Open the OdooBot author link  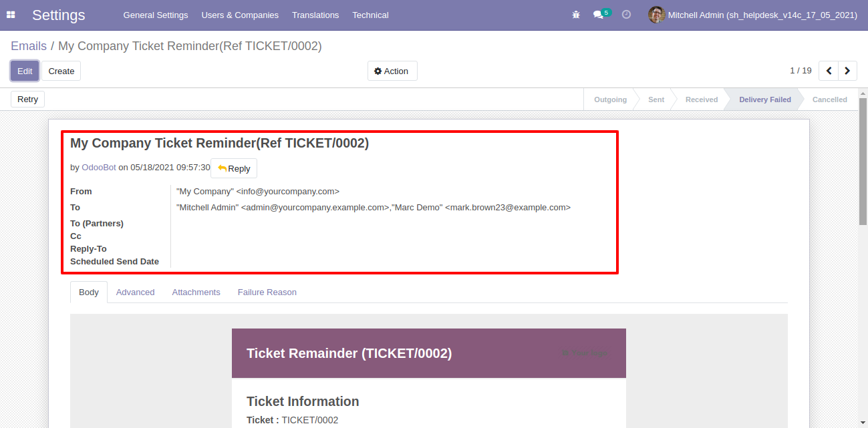point(99,168)
